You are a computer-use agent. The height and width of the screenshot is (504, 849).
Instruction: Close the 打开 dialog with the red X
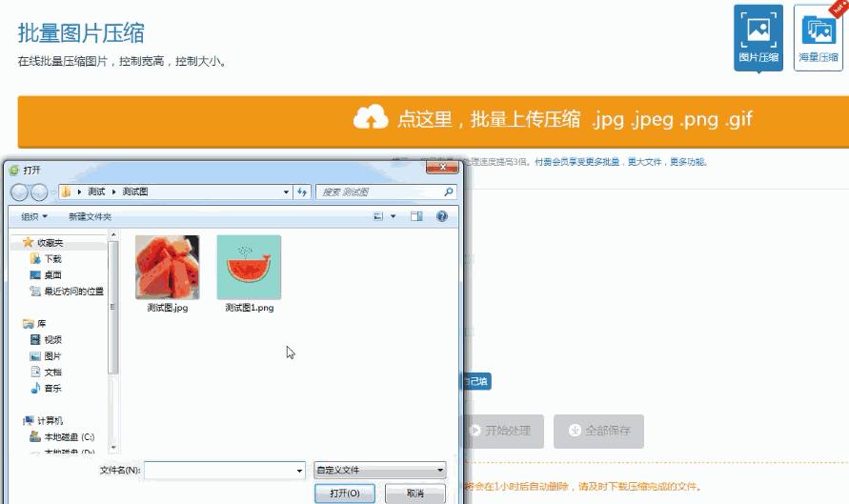coord(442,168)
